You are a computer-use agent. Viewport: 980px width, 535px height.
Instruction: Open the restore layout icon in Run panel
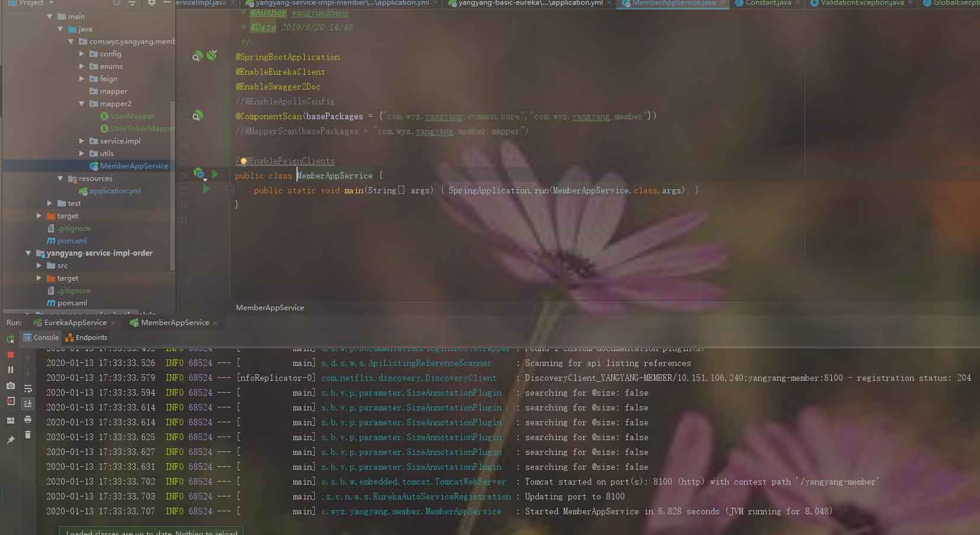(10, 421)
